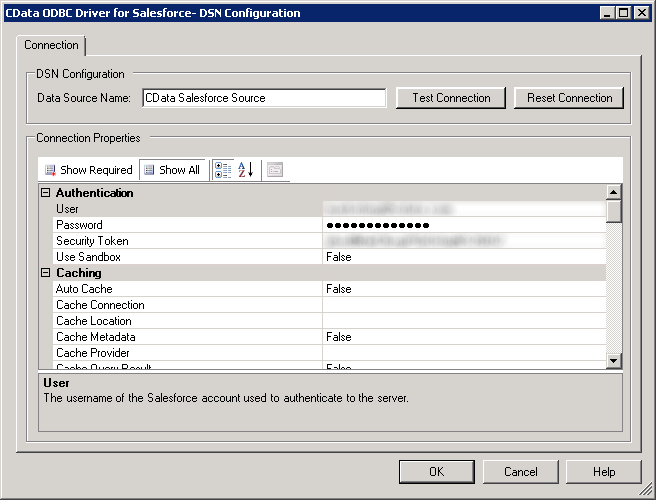Click the Categorized view icon
The image size is (656, 500).
[x=223, y=170]
